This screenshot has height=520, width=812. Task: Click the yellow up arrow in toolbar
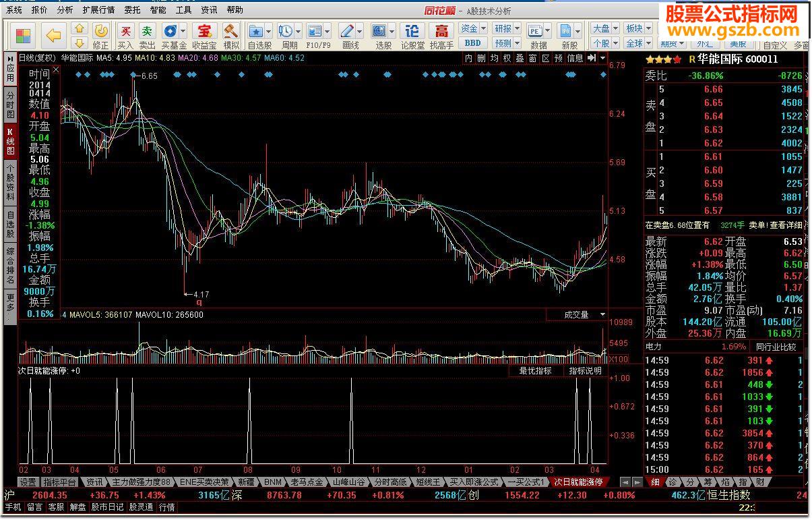80,29
